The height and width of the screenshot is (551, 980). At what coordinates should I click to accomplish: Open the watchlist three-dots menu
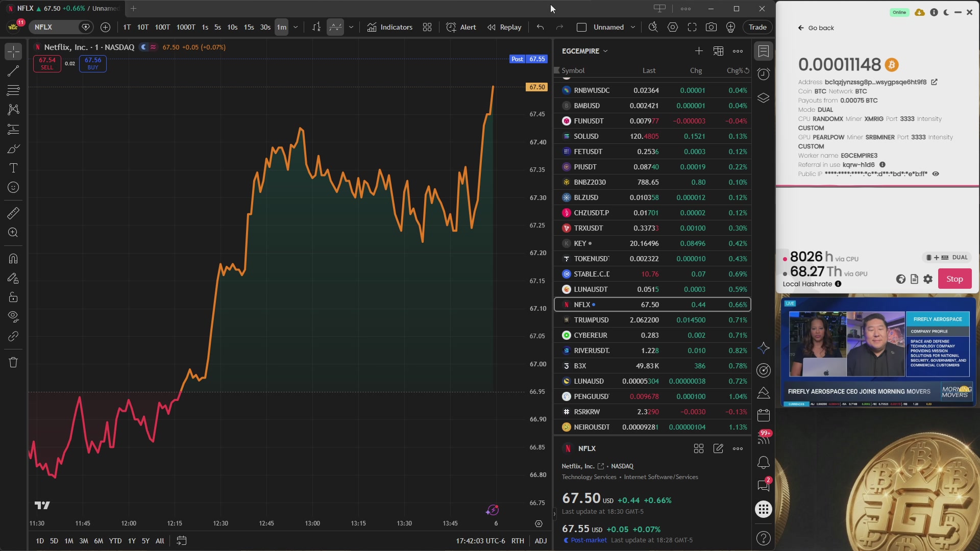tap(738, 51)
